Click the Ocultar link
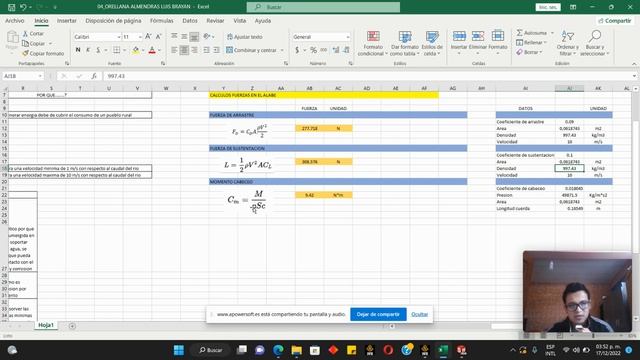This screenshot has height=360, width=640. [419, 314]
